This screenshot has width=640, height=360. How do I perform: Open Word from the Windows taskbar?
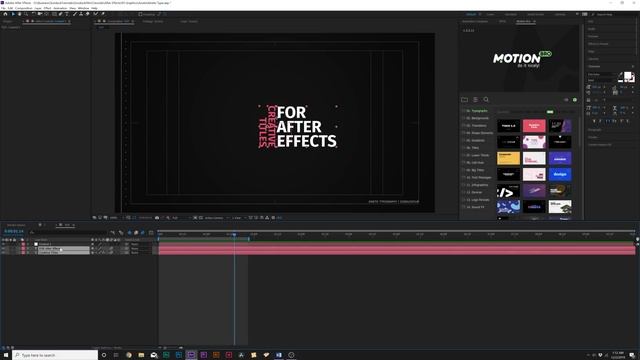[279, 355]
